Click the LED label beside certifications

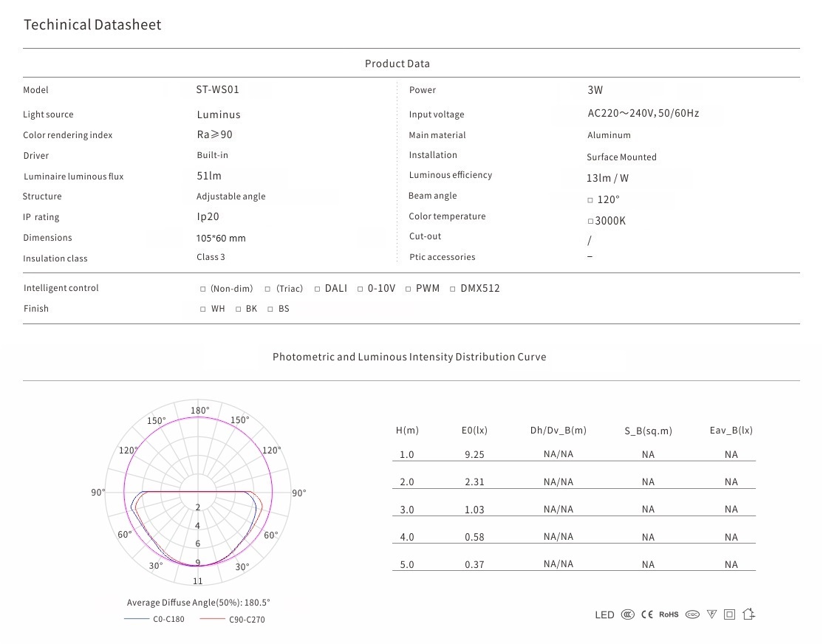coord(604,615)
